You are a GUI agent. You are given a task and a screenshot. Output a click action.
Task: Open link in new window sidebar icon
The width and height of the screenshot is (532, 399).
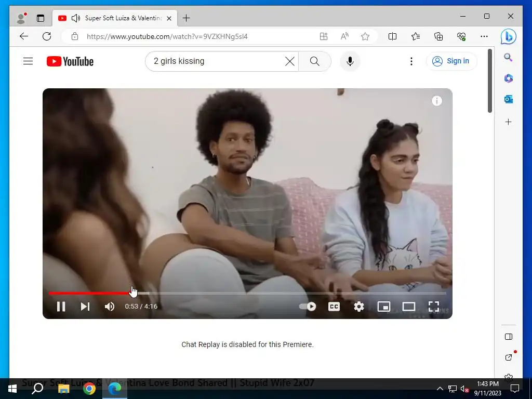(x=509, y=357)
